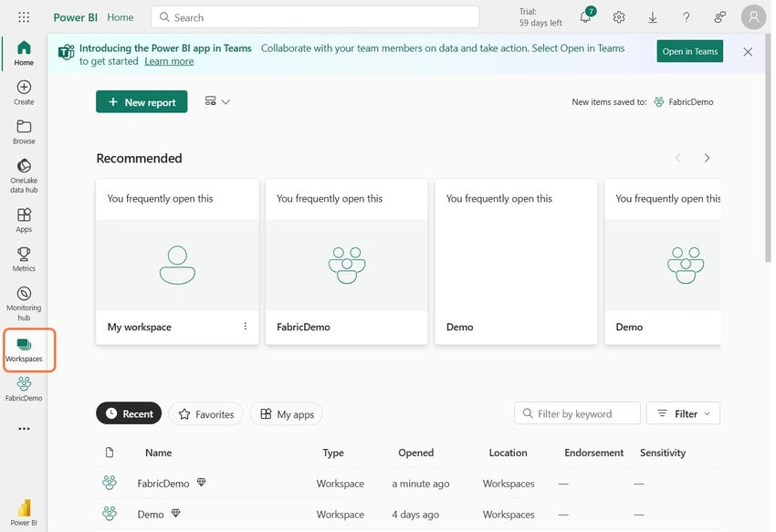This screenshot has width=776, height=532.
Task: Open the My workspace card's more options menu
Action: (x=245, y=326)
